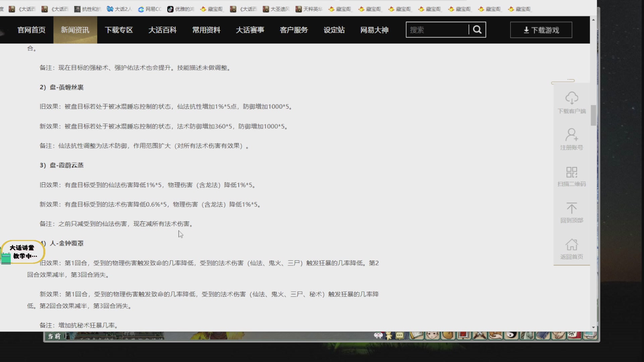This screenshot has height=362, width=644.
Task: Click the search magnifier icon
Action: pos(478,29)
